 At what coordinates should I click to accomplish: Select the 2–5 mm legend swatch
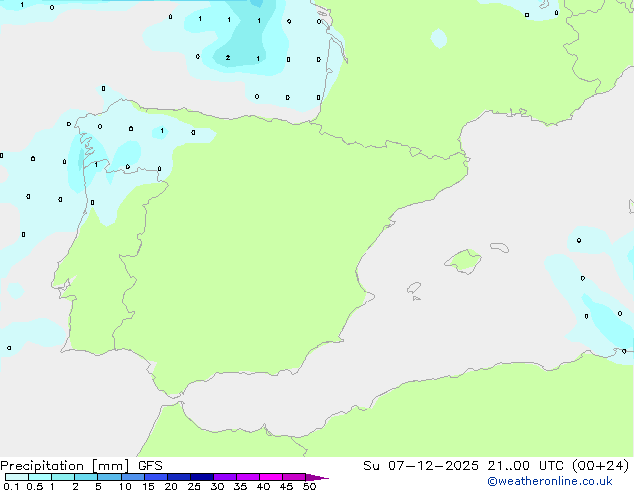coord(86,477)
